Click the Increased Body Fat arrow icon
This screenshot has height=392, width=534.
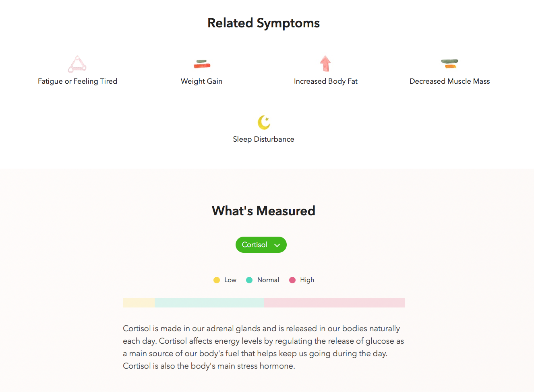(x=325, y=63)
